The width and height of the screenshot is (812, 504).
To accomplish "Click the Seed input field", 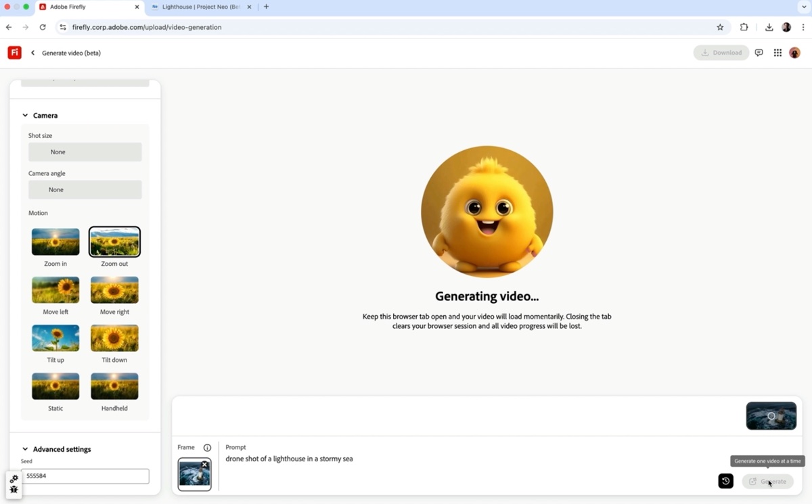I will 85,476.
